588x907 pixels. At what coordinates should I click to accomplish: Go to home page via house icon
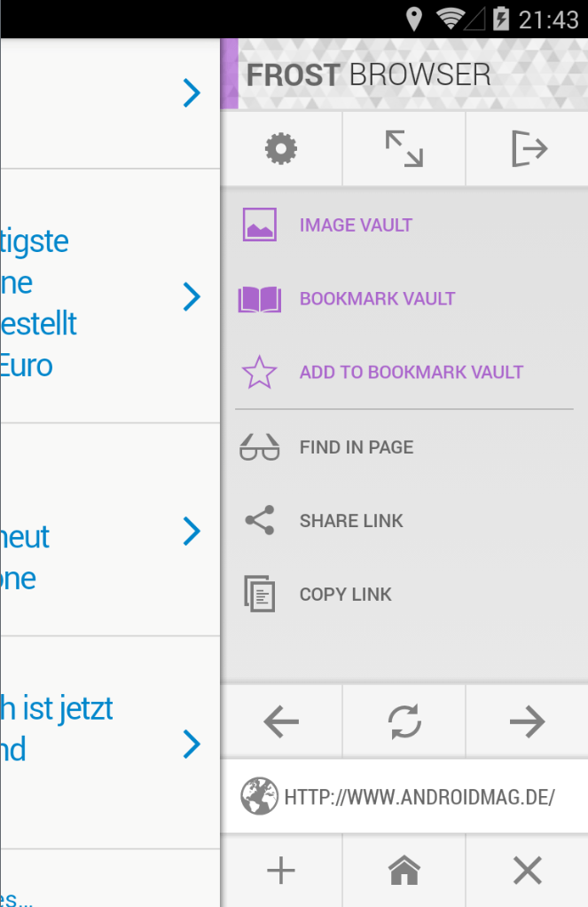[x=404, y=872]
